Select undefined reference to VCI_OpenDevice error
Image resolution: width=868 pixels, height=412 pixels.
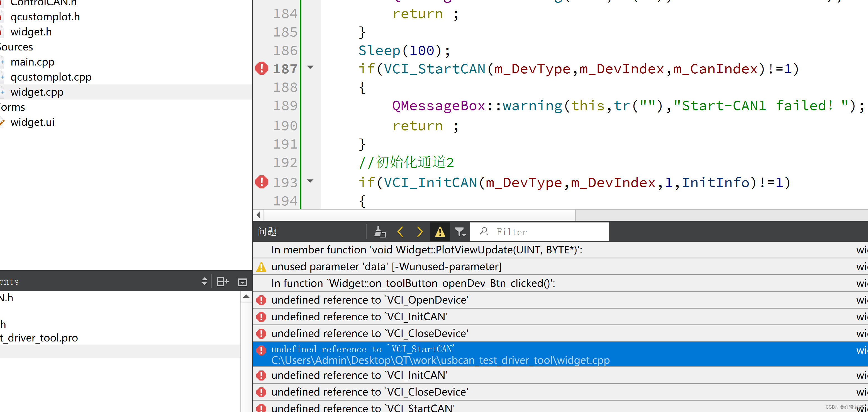coord(370,300)
